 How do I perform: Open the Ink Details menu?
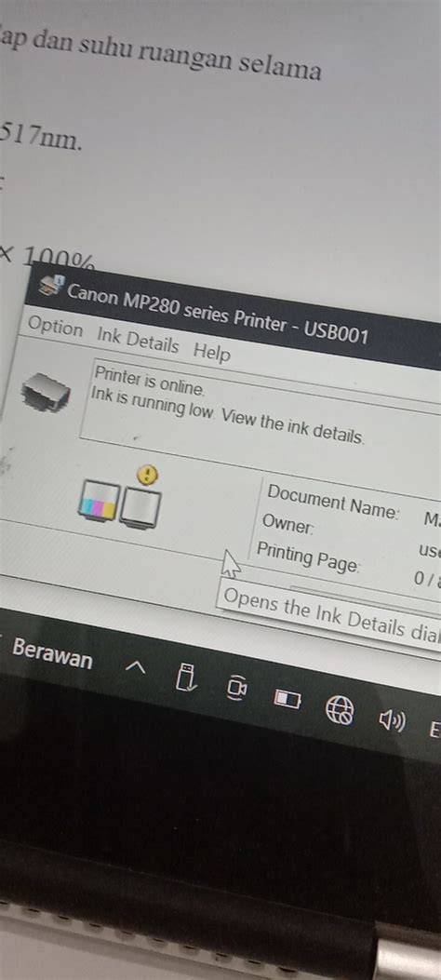pyautogui.click(x=138, y=341)
